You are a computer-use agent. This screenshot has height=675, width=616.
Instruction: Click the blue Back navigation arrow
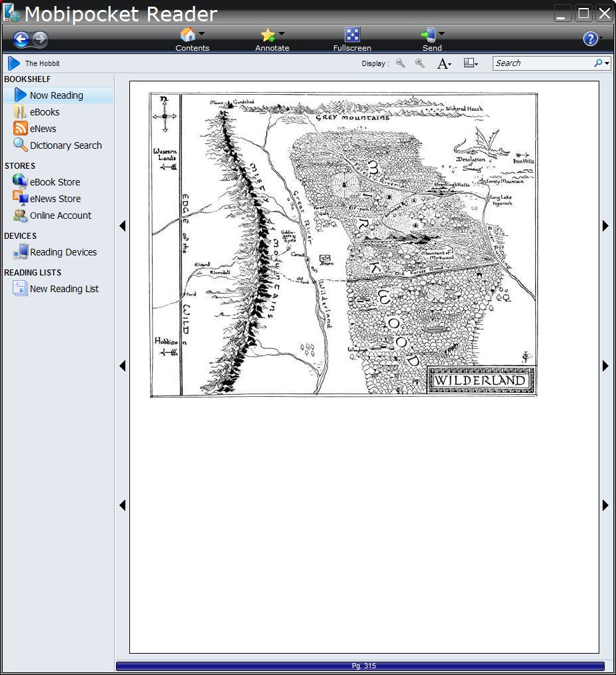point(21,39)
